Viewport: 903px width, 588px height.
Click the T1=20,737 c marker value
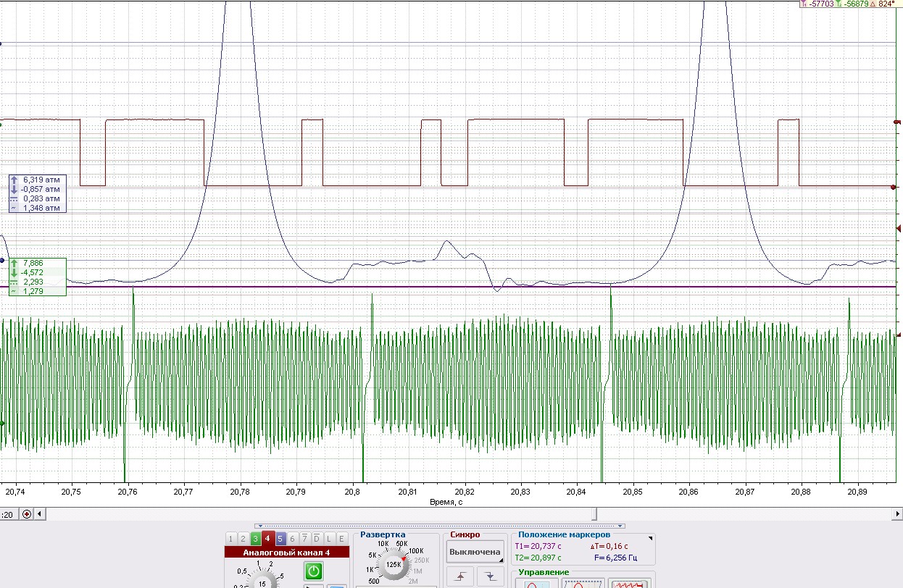(538, 547)
